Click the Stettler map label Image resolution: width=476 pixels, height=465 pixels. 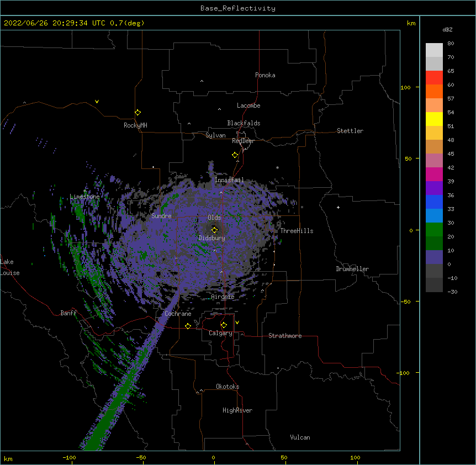[x=350, y=131]
